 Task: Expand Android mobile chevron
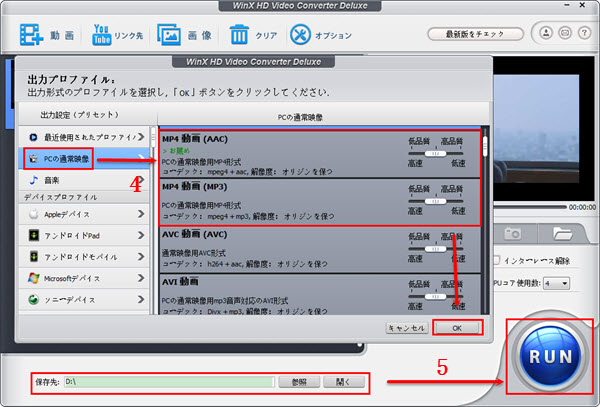tap(141, 256)
